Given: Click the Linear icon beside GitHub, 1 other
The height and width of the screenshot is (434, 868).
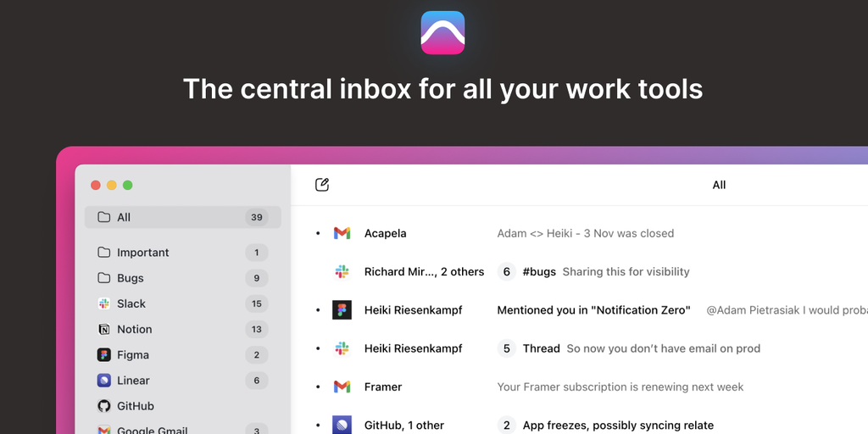Looking at the screenshot, I should 342,425.
